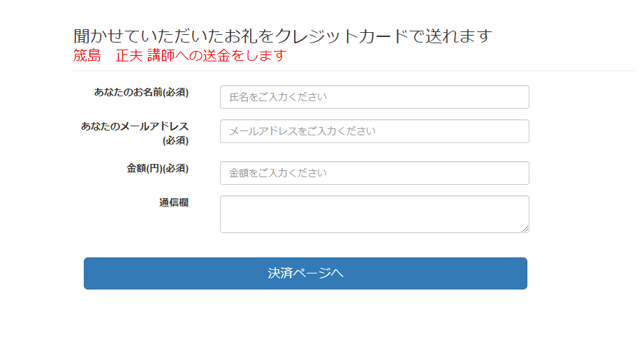Click the 氏名をご入力ください name field
This screenshot has height=353, width=644.
(x=374, y=97)
